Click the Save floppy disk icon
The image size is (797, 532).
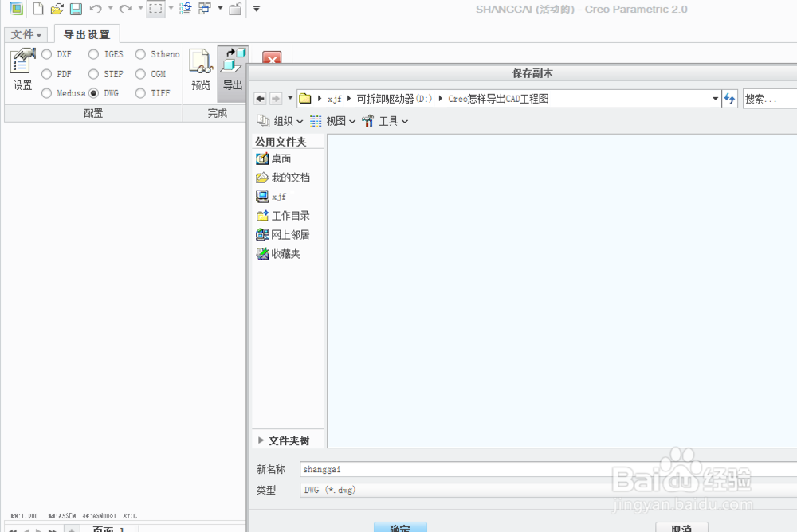(x=76, y=9)
